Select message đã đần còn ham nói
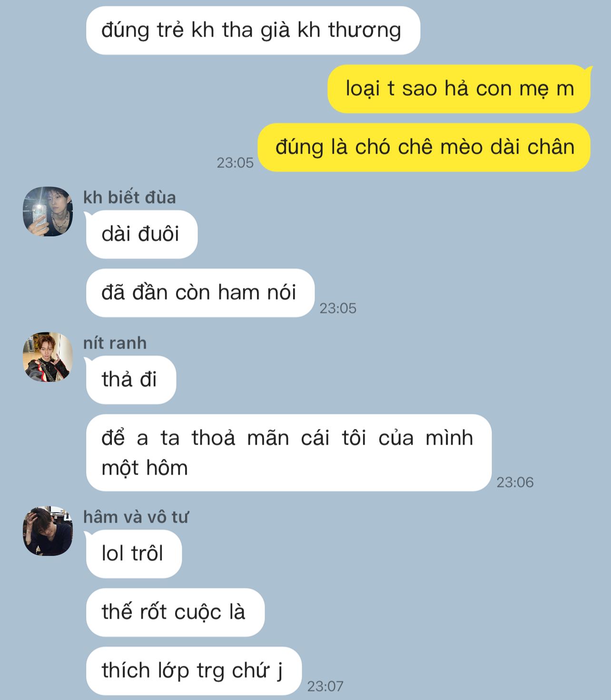The image size is (611, 700). tap(200, 293)
